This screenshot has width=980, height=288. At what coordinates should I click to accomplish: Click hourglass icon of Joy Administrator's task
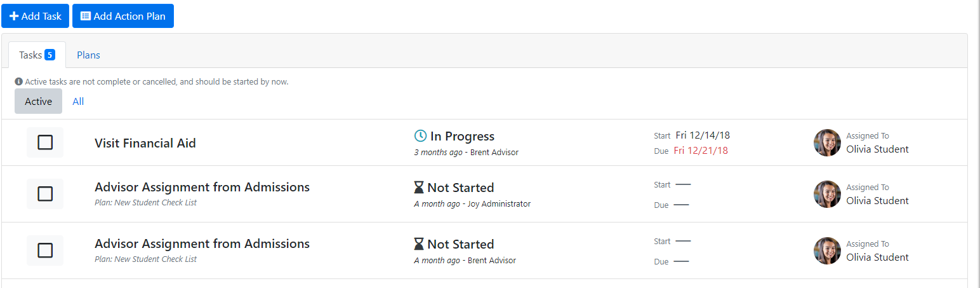point(419,188)
